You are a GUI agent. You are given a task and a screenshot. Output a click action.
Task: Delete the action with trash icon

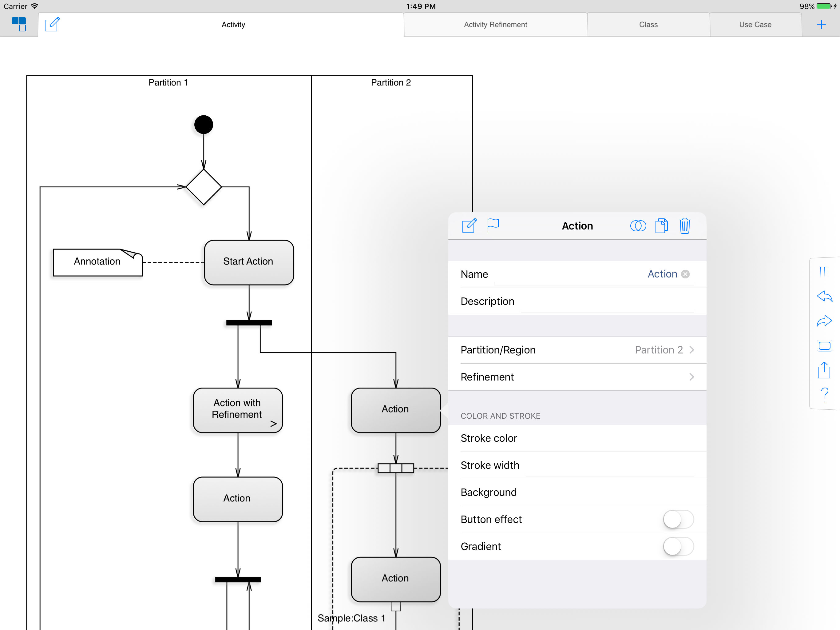click(x=685, y=226)
